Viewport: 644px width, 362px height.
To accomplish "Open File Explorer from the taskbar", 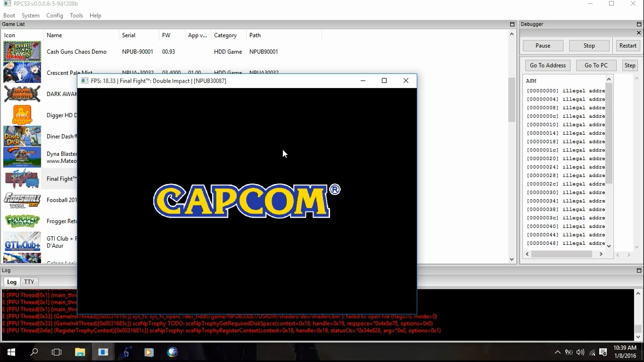I will (80, 352).
